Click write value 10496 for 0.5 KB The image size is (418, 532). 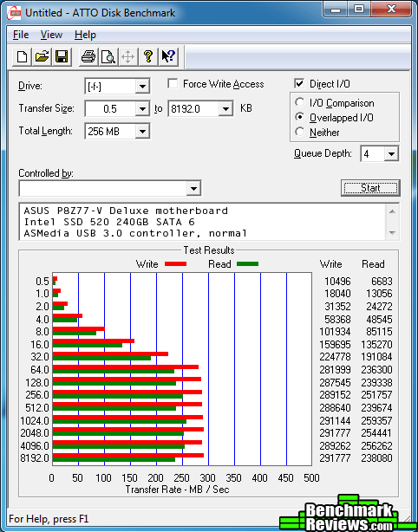[x=337, y=282]
